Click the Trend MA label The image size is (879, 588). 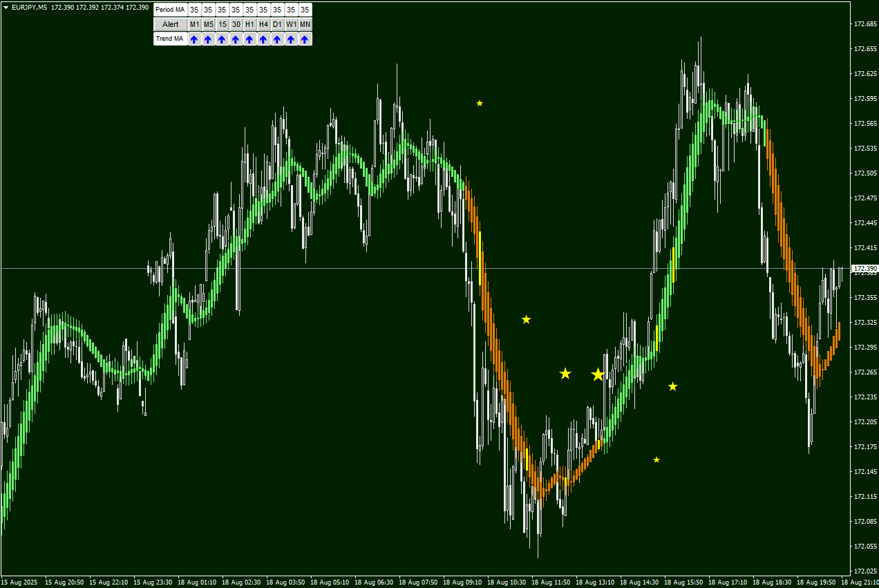(x=170, y=39)
